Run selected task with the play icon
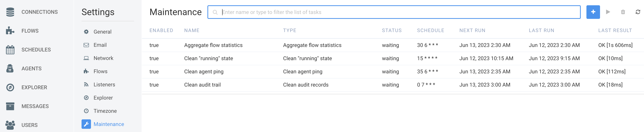This screenshot has height=132, width=644. pyautogui.click(x=608, y=12)
